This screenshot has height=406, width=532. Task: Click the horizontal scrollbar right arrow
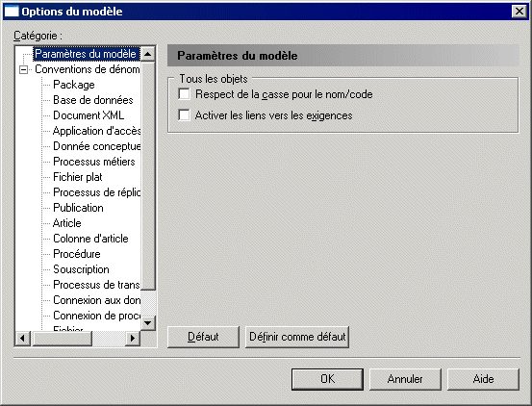133,338
